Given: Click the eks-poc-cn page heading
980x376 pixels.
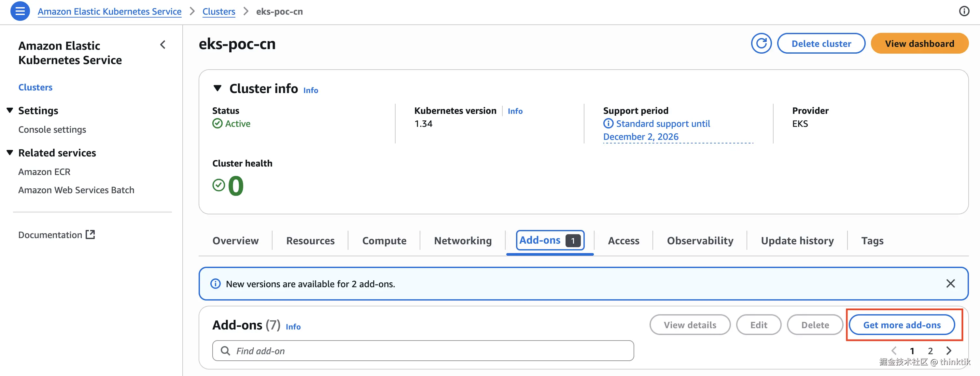Looking at the screenshot, I should tap(237, 44).
